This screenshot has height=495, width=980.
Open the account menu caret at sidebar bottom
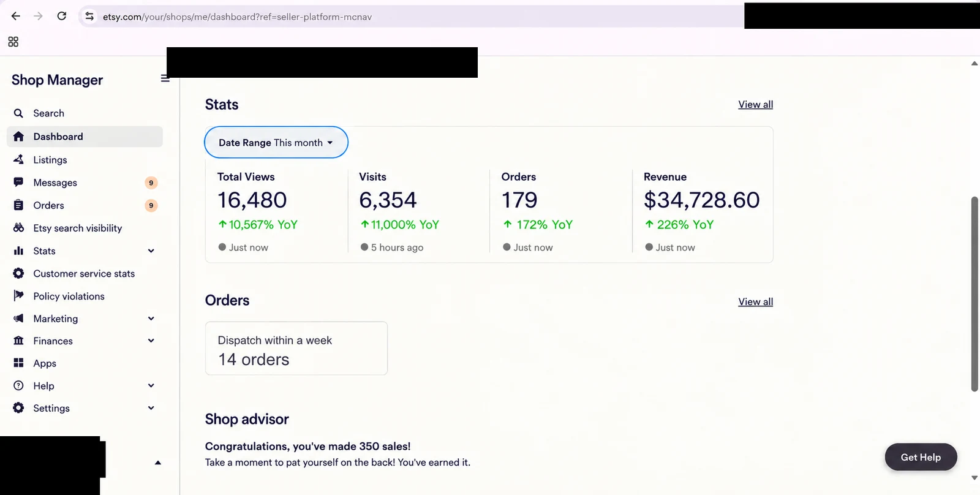click(158, 463)
